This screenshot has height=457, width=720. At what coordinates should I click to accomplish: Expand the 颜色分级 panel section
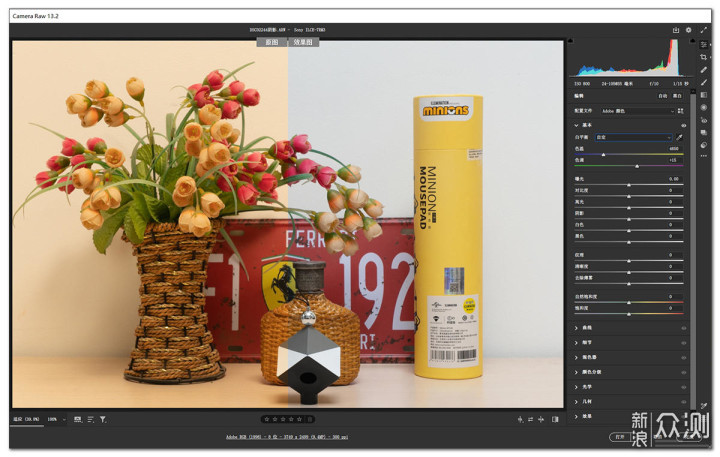[x=576, y=372]
